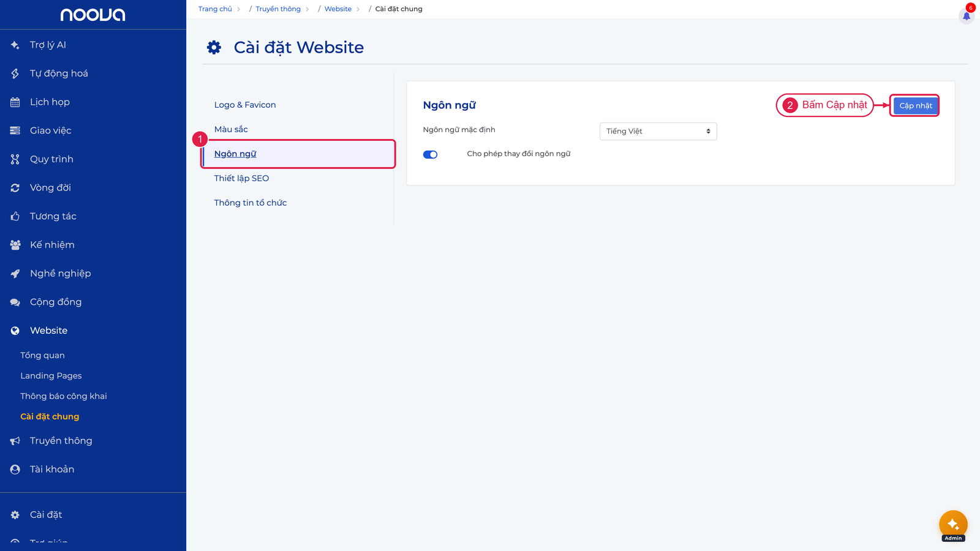Open the Trợ lý AI sparkle icon
This screenshot has height=551, width=980.
(15, 45)
